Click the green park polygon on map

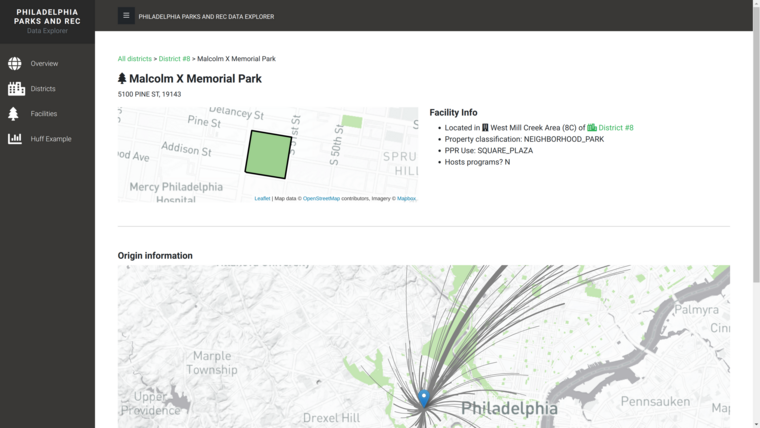pos(269,155)
